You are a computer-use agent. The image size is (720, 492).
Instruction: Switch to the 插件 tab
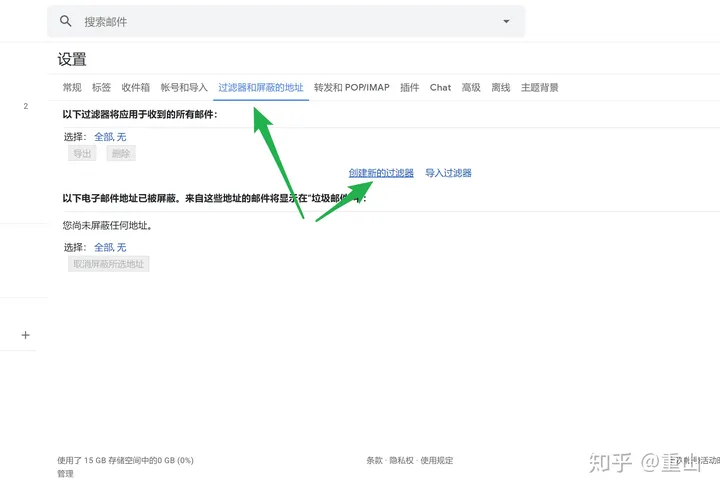click(410, 87)
